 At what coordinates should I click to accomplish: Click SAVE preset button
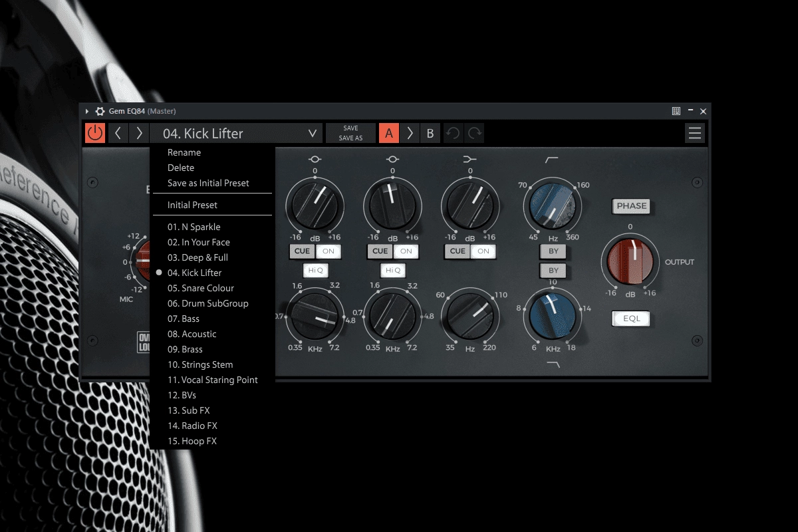(x=350, y=128)
